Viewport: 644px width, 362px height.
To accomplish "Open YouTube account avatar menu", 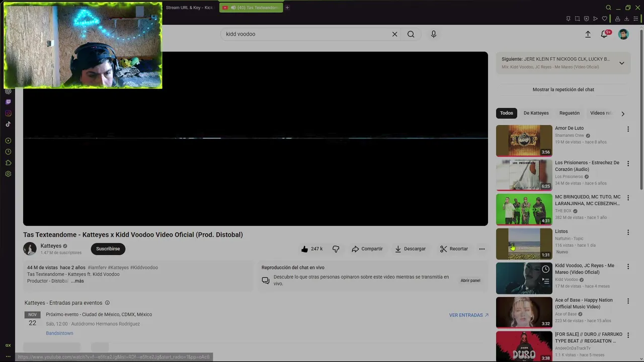I will pos(623,34).
